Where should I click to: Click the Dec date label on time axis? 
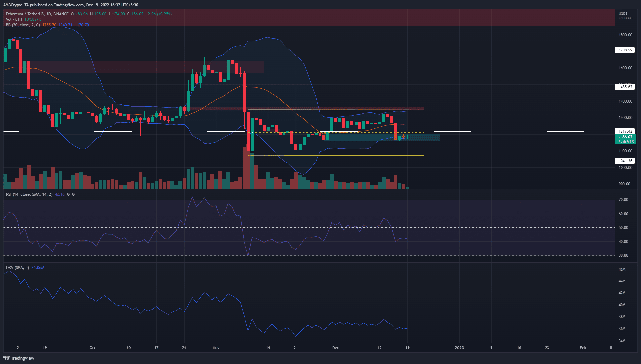point(336,348)
